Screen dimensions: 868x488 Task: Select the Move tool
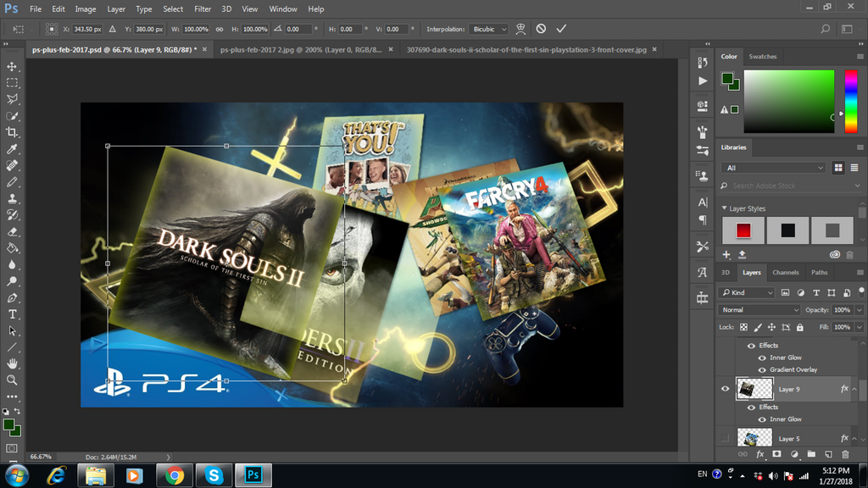point(12,66)
